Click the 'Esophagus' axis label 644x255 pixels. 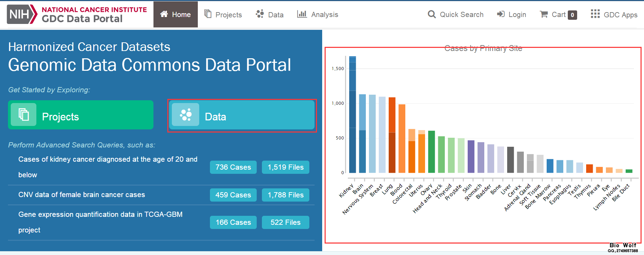(560, 194)
